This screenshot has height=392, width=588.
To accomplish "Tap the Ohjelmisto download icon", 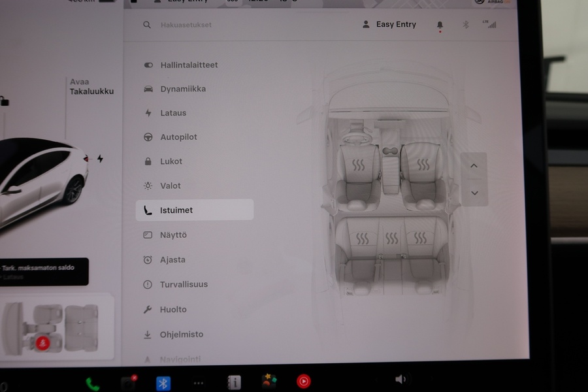I will (x=149, y=334).
